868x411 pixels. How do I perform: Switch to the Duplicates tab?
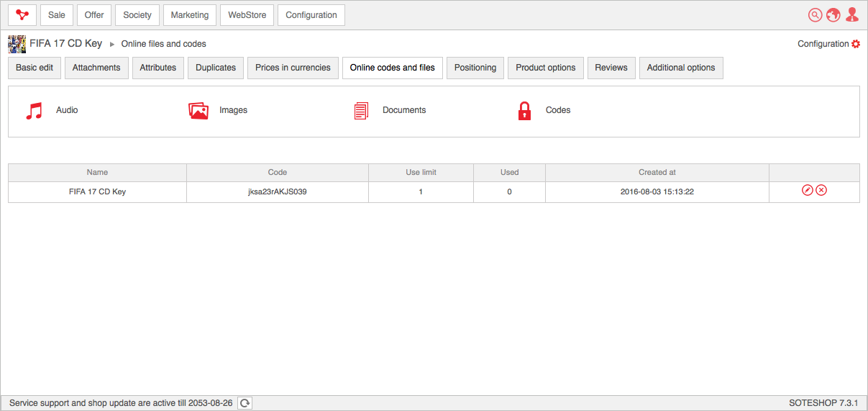(216, 68)
